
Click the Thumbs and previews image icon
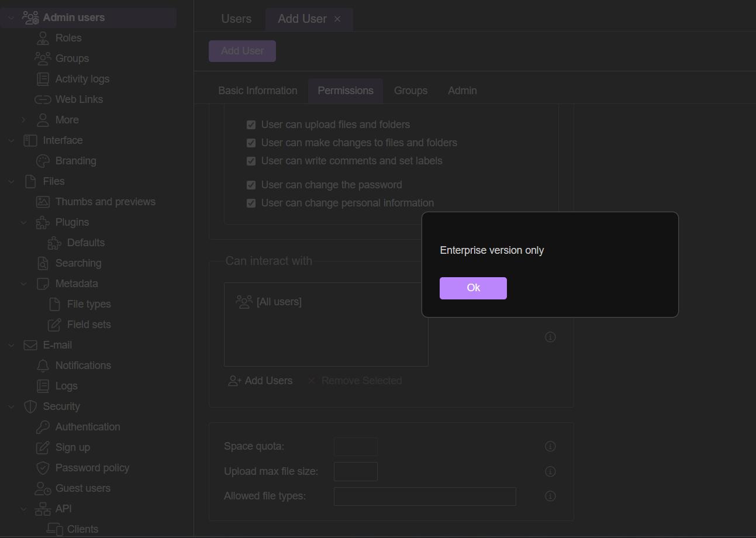43,202
